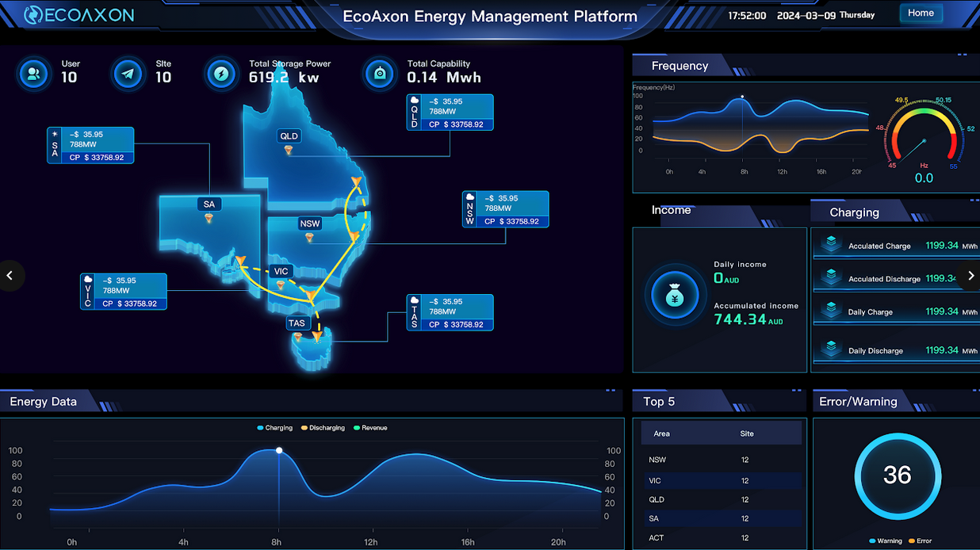Click the 8h marker point on Frequency chart

pyautogui.click(x=742, y=97)
